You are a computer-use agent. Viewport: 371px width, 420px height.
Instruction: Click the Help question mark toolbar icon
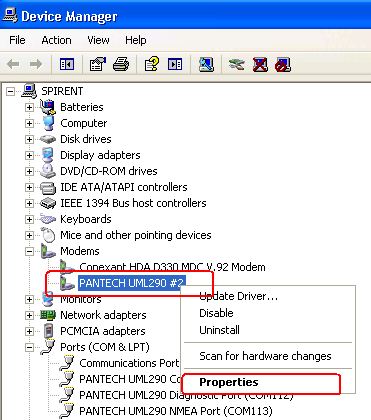point(152,64)
